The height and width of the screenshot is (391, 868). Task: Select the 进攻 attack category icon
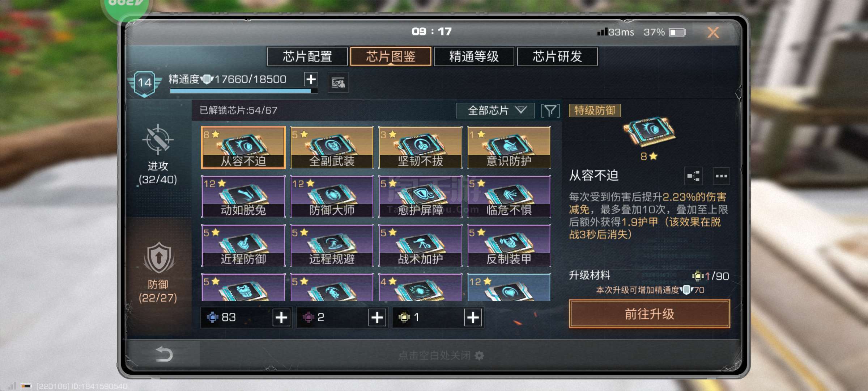point(158,140)
